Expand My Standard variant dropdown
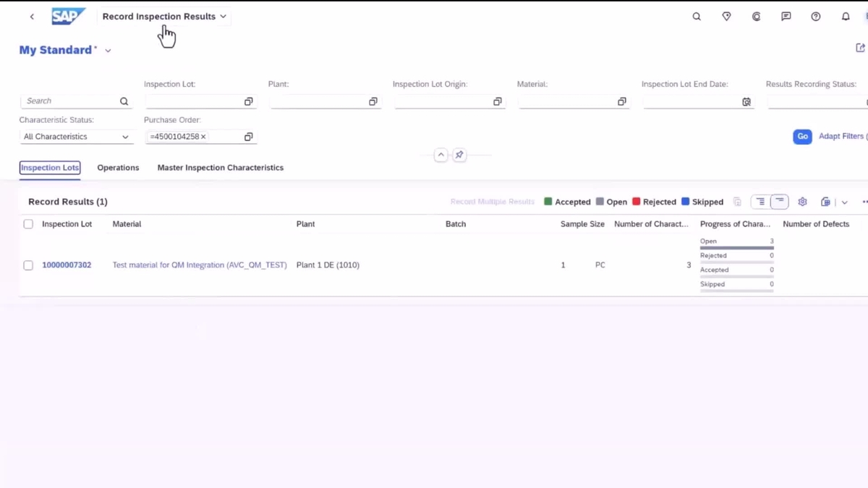 108,51
